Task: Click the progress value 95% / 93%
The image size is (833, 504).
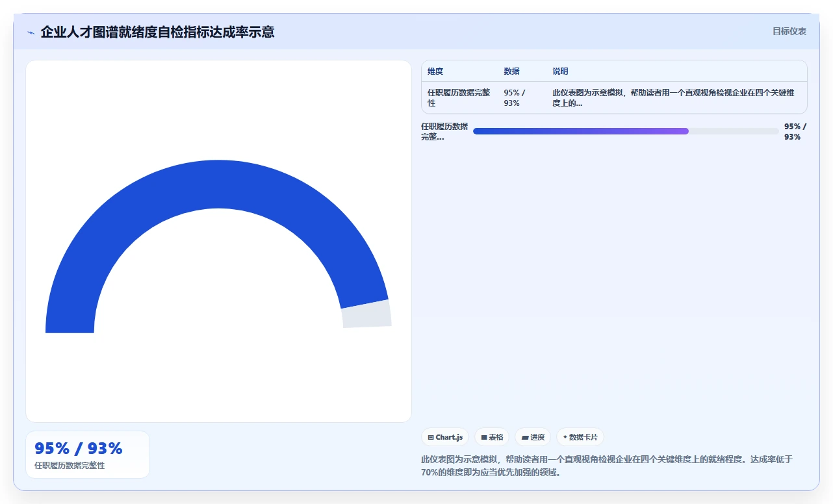Action: click(x=795, y=131)
